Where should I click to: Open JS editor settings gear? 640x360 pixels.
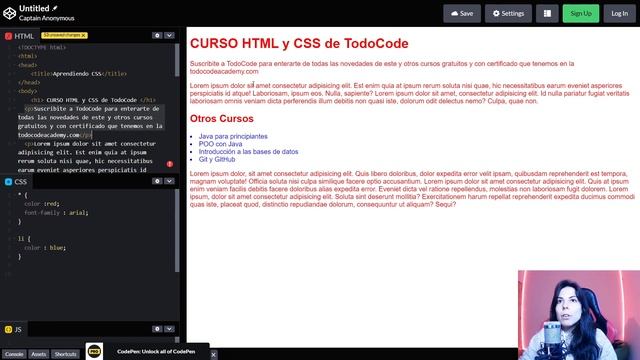coord(157,329)
